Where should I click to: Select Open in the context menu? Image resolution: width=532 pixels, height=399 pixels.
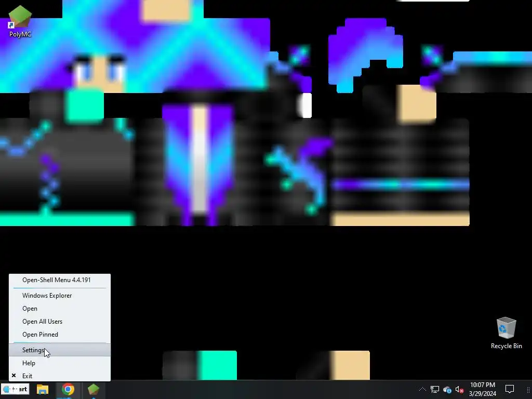(x=60, y=309)
